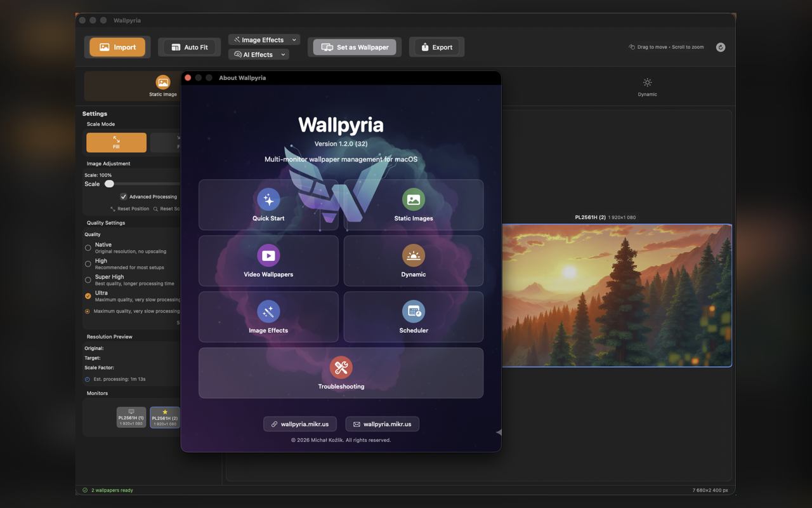Click the wallpyria.mikr.us email button
812x508 pixels.
pos(383,424)
